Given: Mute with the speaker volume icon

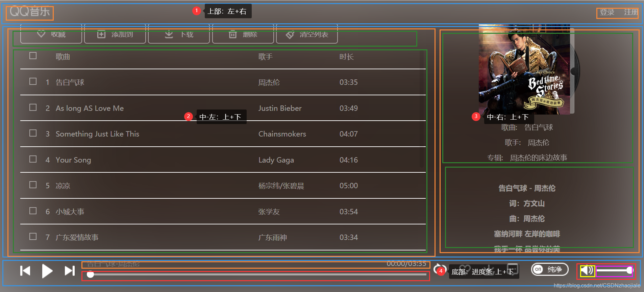Looking at the screenshot, I should [x=587, y=270].
